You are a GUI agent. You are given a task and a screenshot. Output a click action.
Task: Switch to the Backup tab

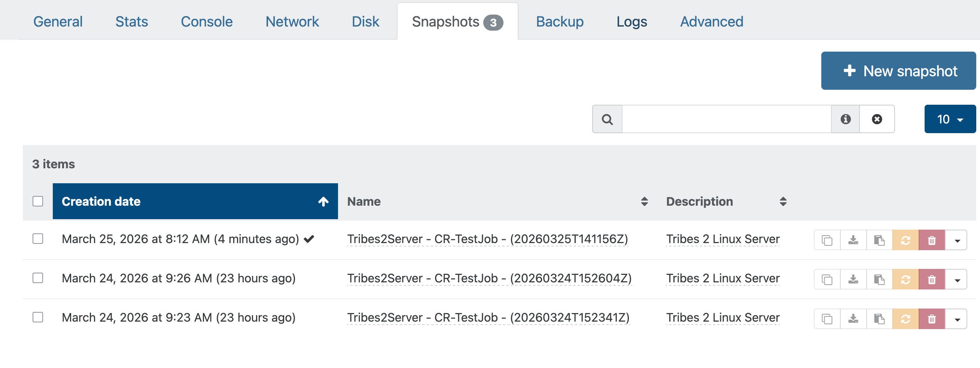point(560,22)
